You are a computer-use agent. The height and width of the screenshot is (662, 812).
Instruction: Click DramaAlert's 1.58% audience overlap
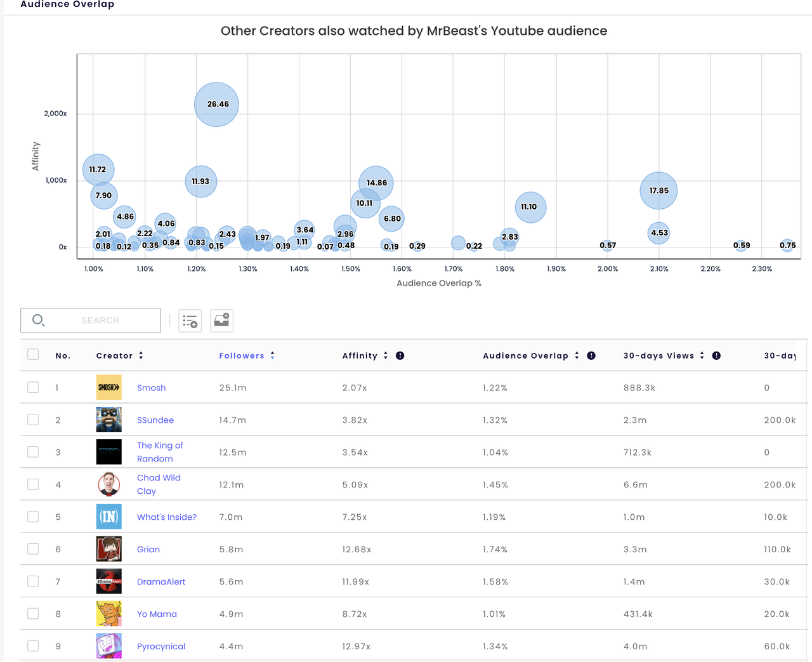(495, 582)
